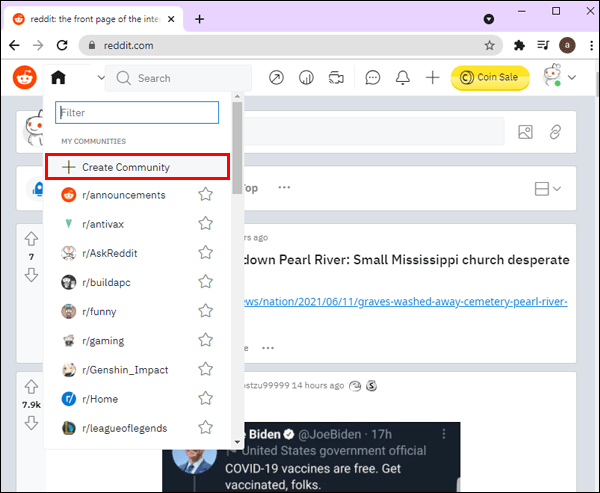The height and width of the screenshot is (493, 600).
Task: Favorite r/AskReddit with its star
Action: (x=205, y=253)
